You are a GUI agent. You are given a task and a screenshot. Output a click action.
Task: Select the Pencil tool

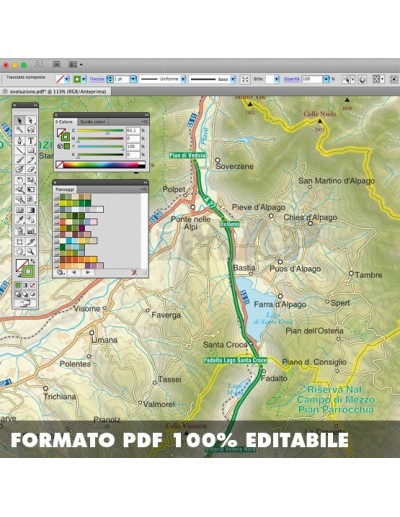pyautogui.click(x=31, y=160)
